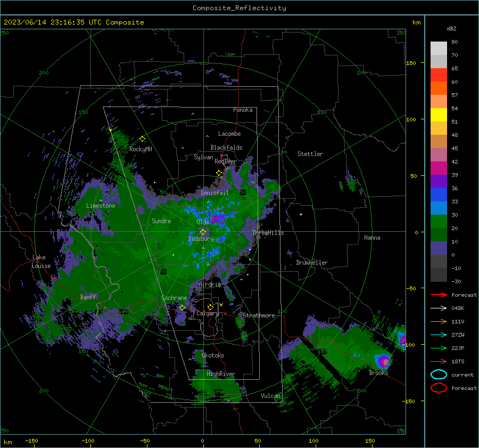This screenshot has width=479, height=448.
Task: Click the bright yellow 54 dBZ swatch
Action: point(439,115)
